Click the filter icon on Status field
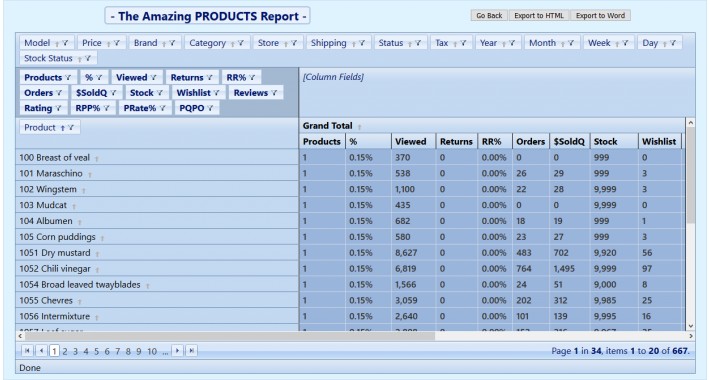This screenshot has height=380, width=710. point(418,43)
